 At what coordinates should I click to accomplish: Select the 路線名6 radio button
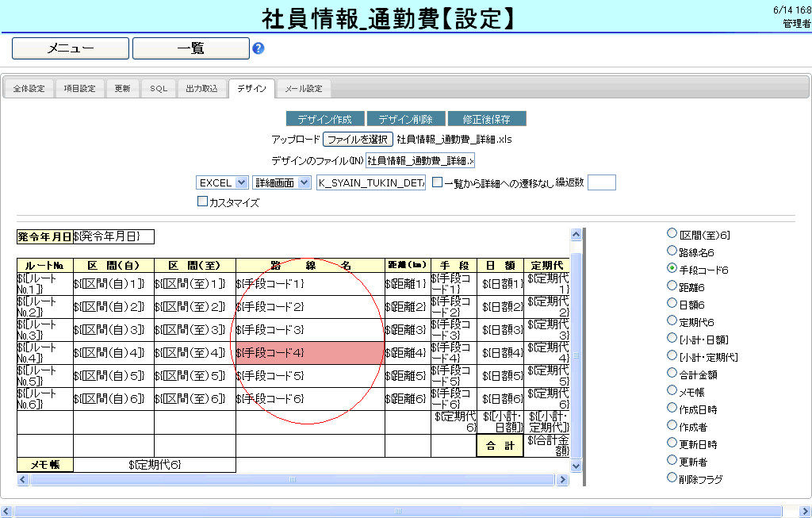coord(672,251)
